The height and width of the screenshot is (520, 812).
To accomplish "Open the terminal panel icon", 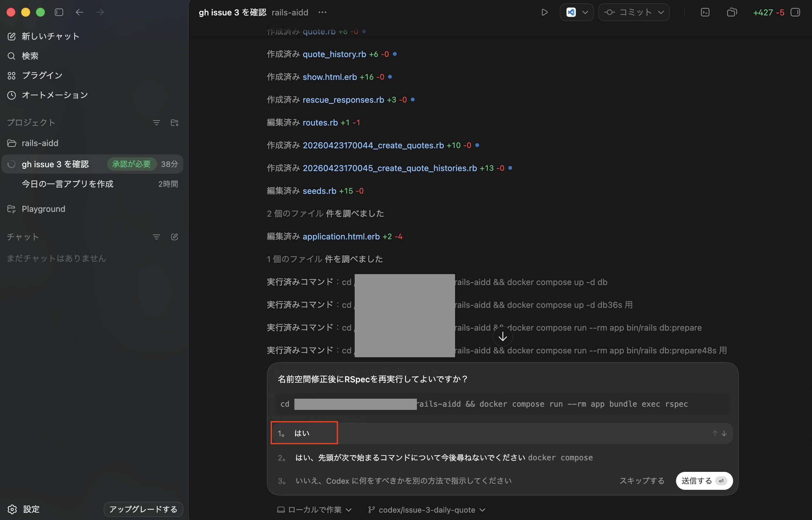I will [705, 13].
